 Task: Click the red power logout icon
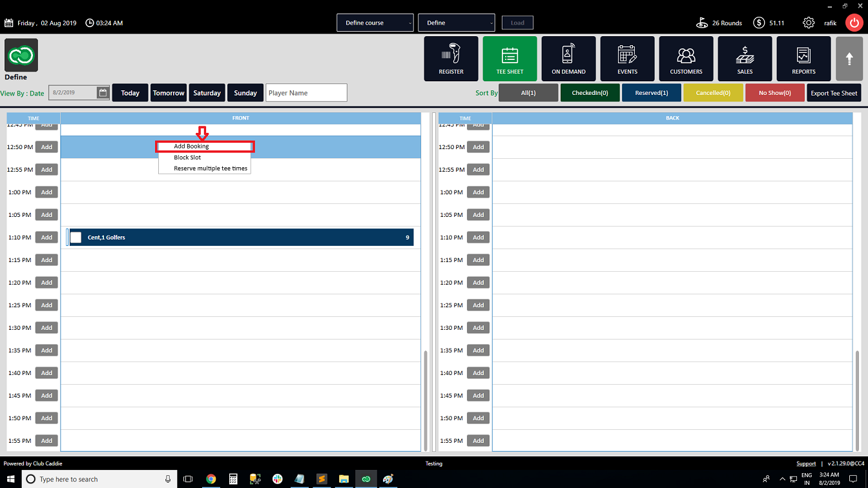point(854,23)
